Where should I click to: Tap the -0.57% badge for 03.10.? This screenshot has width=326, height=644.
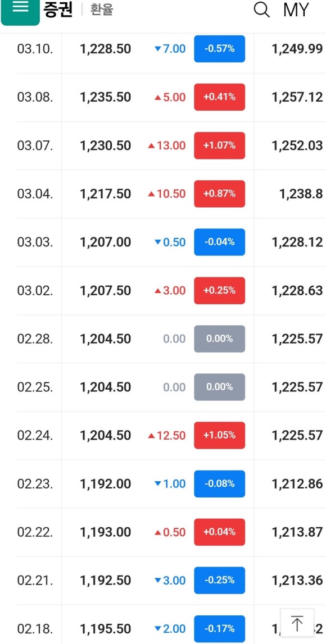[x=220, y=49]
